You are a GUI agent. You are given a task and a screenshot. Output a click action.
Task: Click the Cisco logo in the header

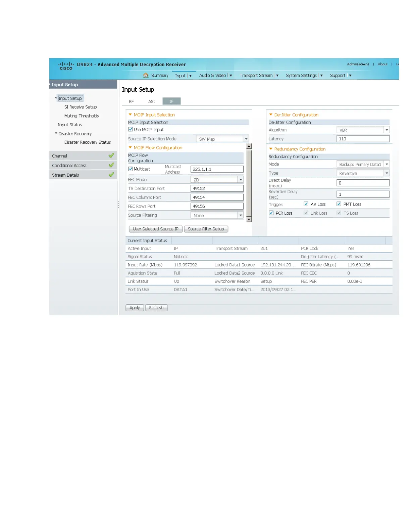(66, 65)
